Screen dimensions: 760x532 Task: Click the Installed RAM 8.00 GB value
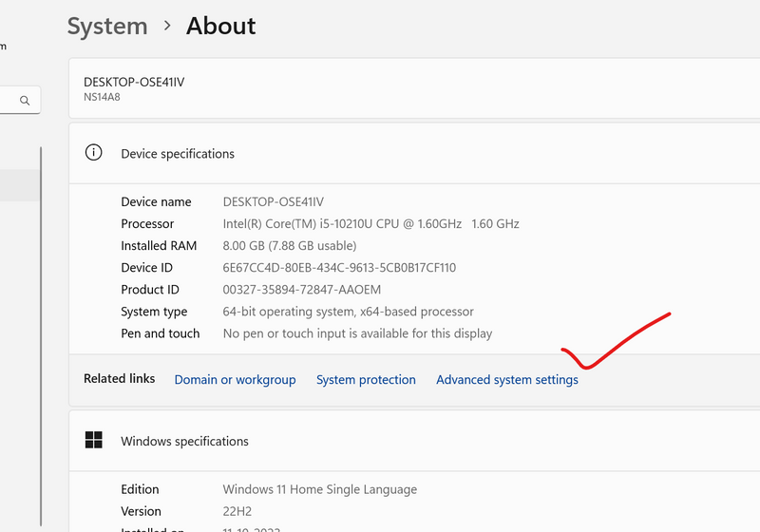click(x=289, y=246)
